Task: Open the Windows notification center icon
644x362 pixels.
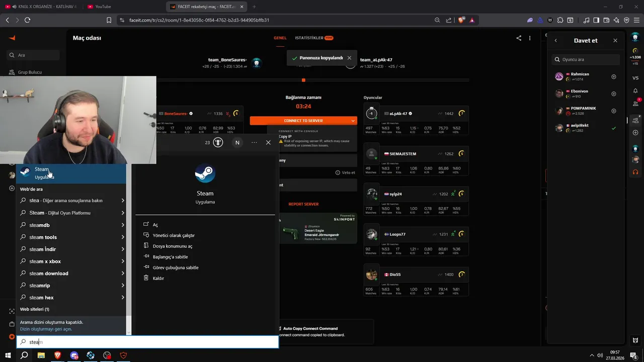Action: tap(633, 355)
